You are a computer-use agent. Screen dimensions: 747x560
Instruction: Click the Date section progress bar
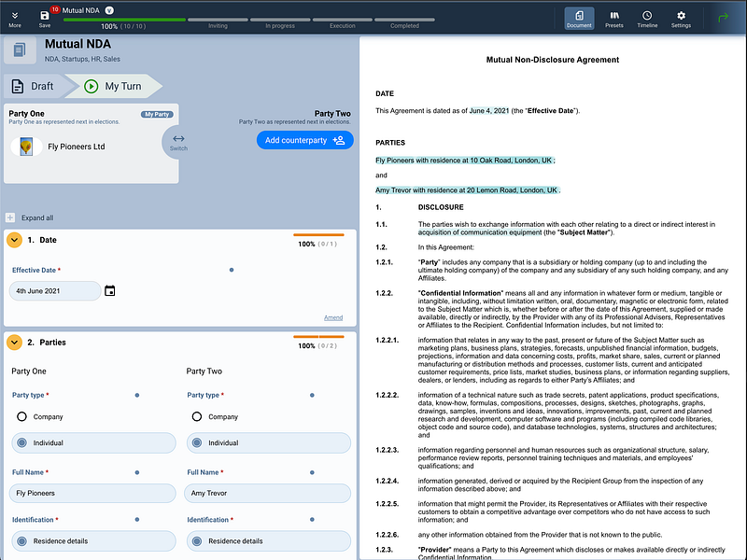coord(318,235)
